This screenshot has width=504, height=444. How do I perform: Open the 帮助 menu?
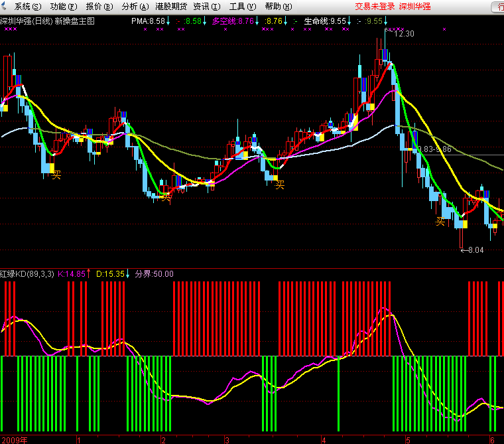pyautogui.click(x=277, y=7)
